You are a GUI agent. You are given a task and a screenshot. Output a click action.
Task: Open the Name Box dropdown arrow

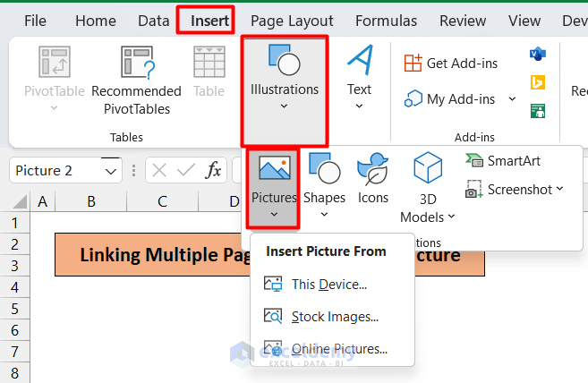(x=112, y=170)
